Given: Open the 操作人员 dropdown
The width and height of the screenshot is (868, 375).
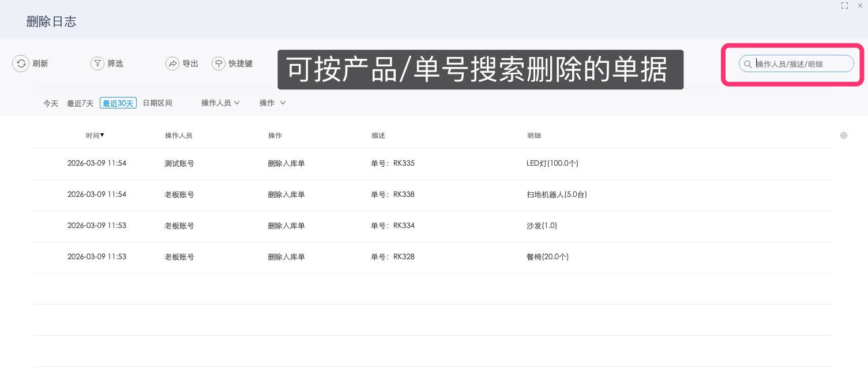Looking at the screenshot, I should [220, 103].
